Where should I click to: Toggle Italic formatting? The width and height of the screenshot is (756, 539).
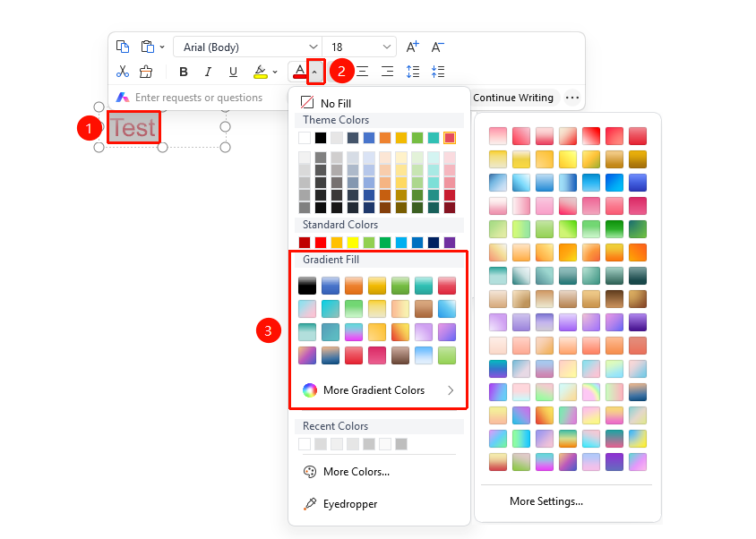209,72
